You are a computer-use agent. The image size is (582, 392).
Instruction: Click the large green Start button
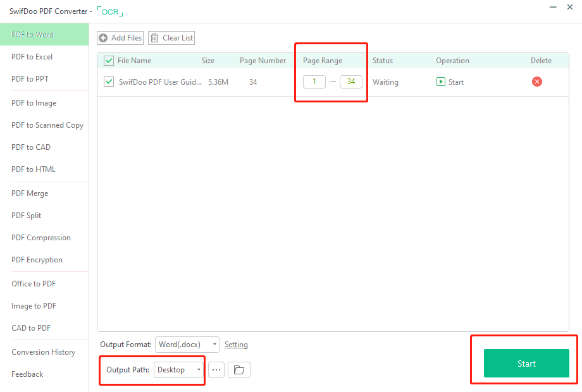pyautogui.click(x=526, y=364)
